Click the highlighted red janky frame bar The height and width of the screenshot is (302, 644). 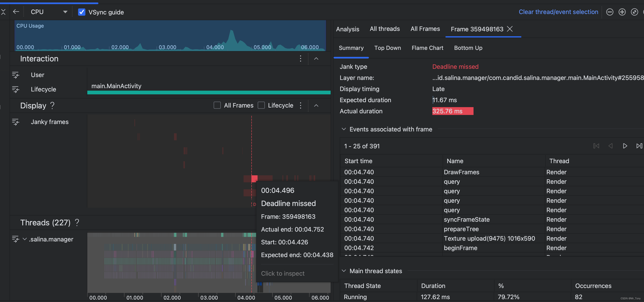[254, 178]
